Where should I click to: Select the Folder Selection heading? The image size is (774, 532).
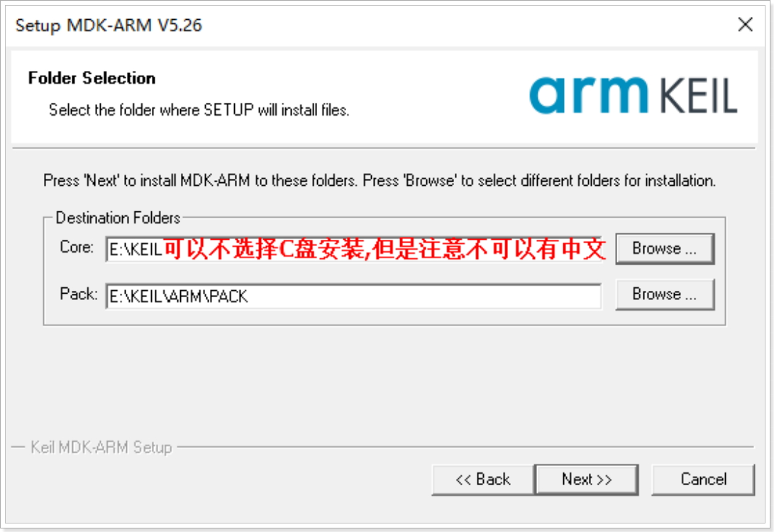point(92,78)
